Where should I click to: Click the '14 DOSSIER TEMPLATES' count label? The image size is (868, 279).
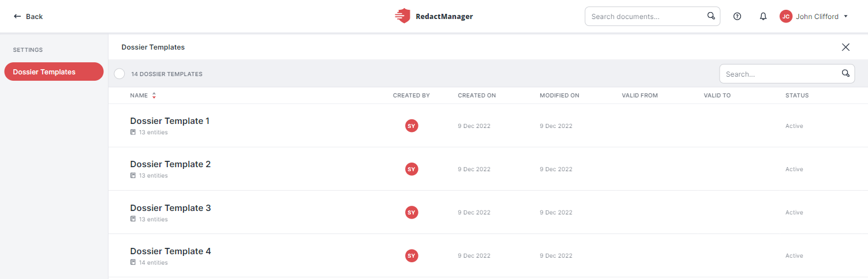(167, 74)
